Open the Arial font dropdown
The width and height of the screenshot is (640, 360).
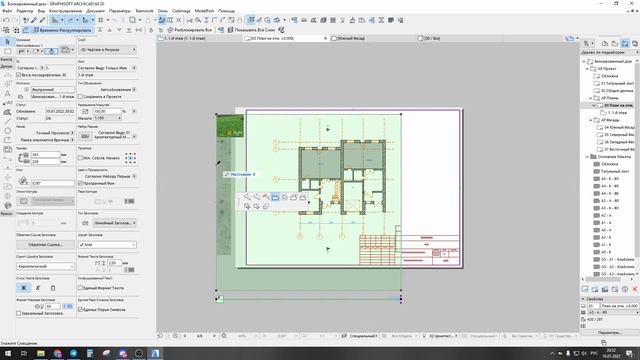pos(107,244)
